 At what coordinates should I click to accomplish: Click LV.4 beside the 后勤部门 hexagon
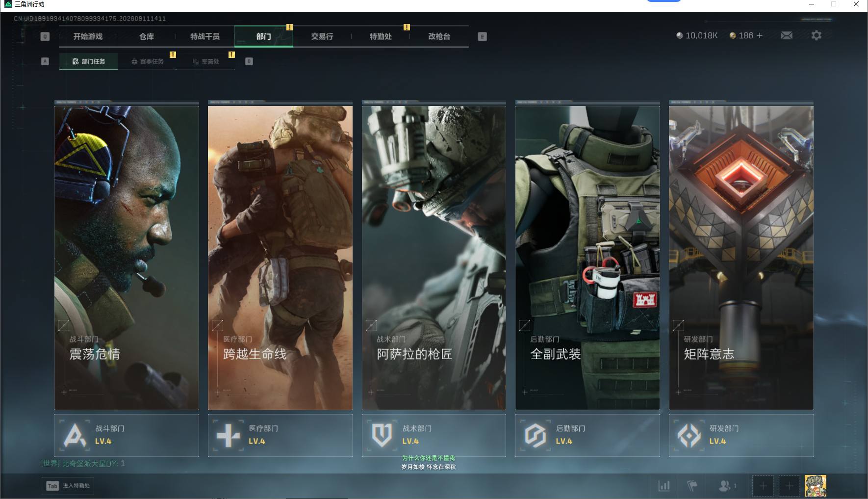point(564,441)
